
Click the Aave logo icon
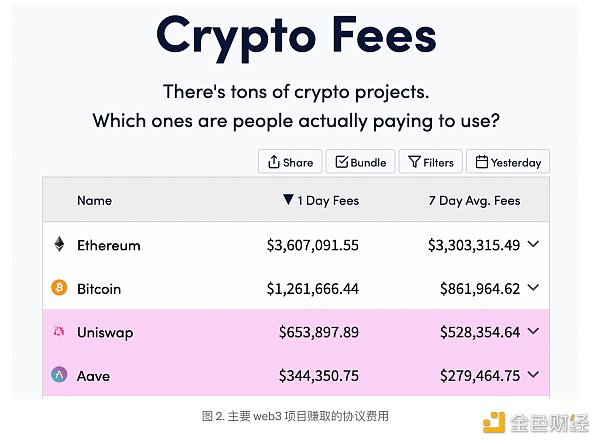coord(59,375)
